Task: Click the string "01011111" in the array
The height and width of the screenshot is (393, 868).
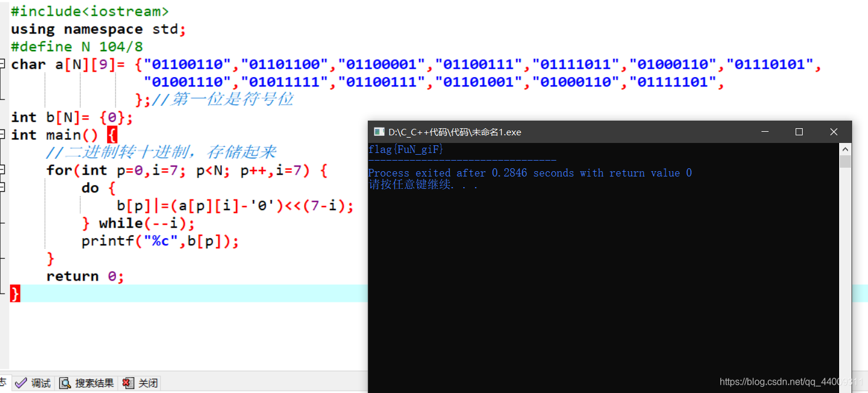Action: [x=284, y=82]
